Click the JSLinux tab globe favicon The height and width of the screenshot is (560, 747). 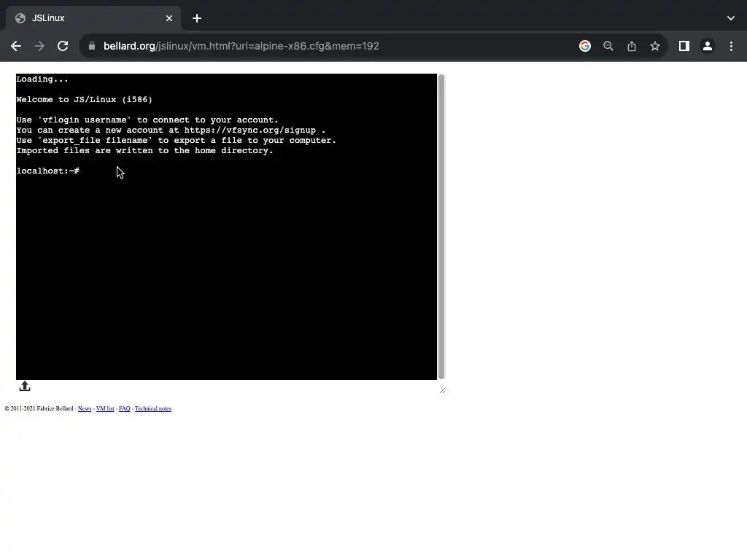click(x=20, y=18)
